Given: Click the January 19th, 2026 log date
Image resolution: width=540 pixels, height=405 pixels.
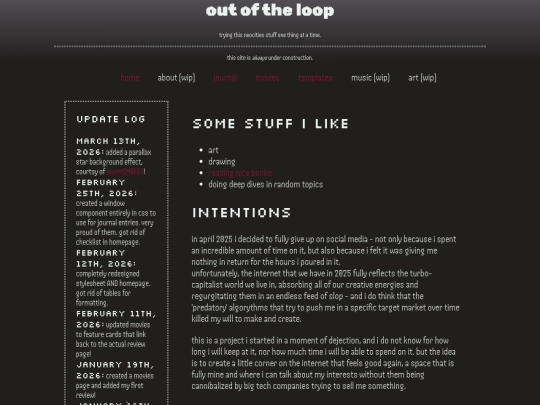Looking at the screenshot, I should pyautogui.click(x=115, y=370).
